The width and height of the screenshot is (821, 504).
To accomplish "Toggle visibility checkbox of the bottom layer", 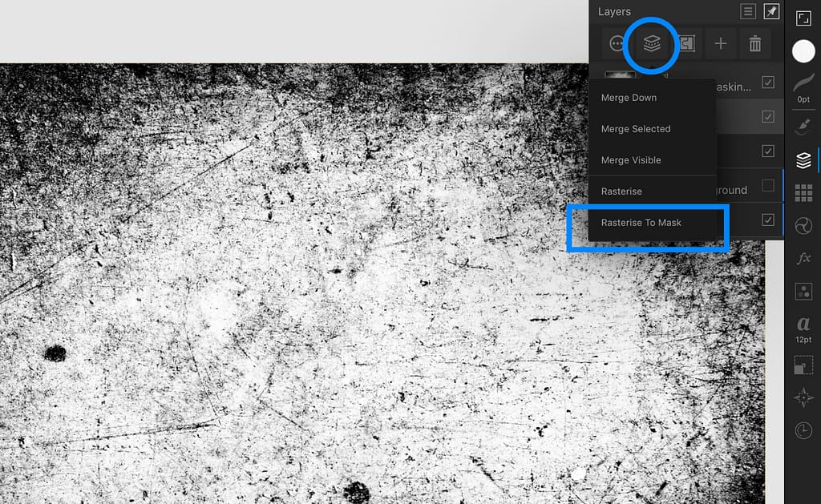I will point(768,220).
